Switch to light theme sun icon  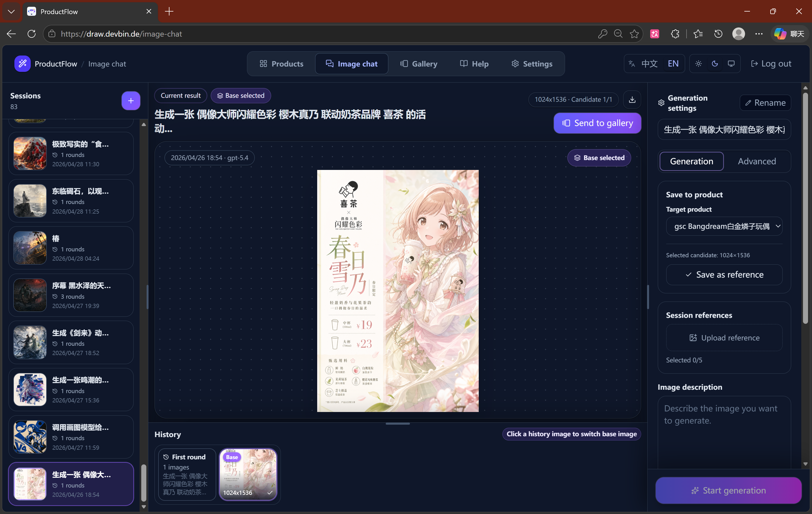698,64
